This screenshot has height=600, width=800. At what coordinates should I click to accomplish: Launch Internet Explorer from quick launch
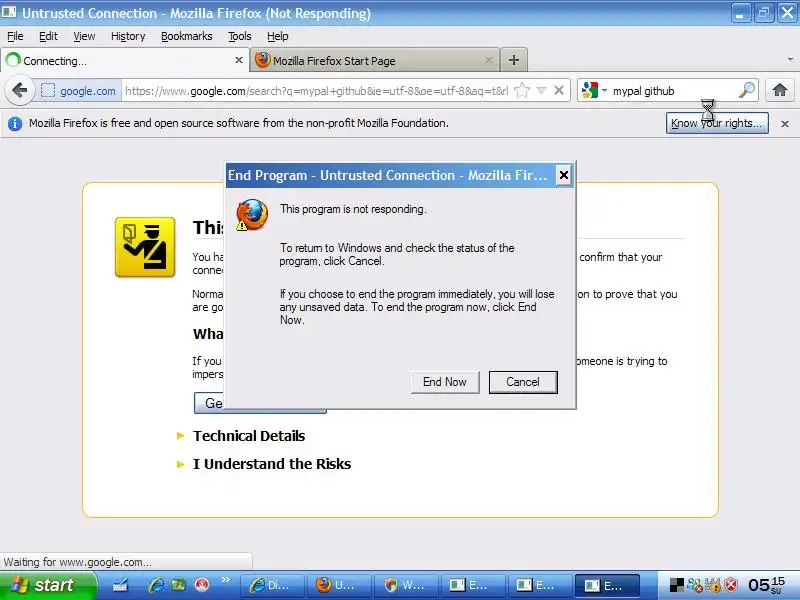click(x=156, y=585)
